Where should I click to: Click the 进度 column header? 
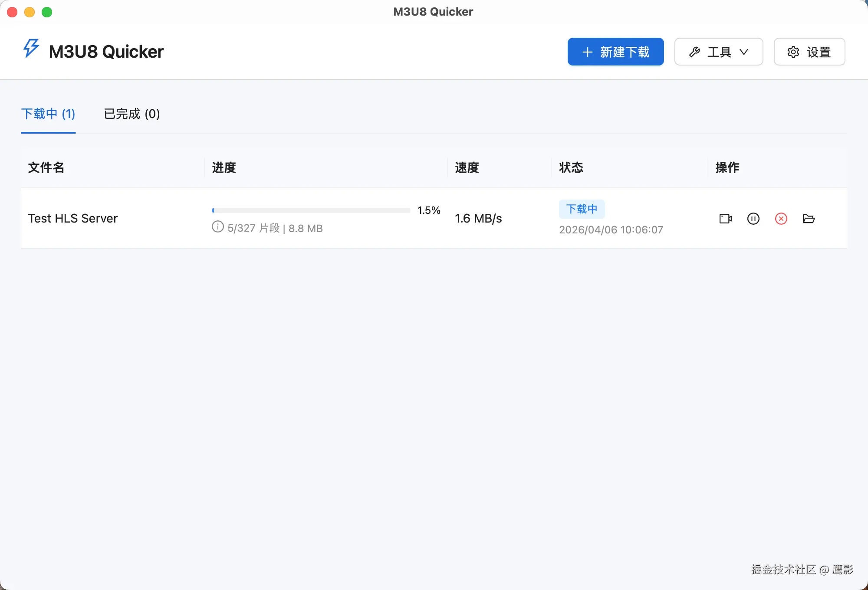pos(224,167)
